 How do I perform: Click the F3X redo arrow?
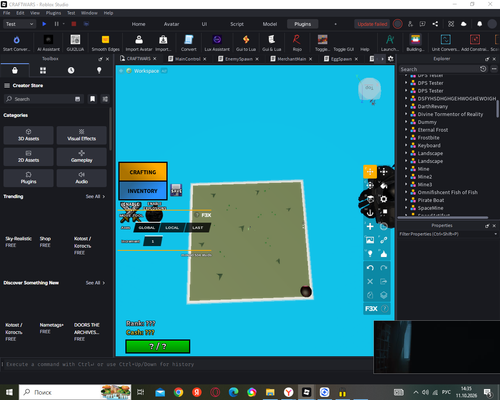pos(384,268)
